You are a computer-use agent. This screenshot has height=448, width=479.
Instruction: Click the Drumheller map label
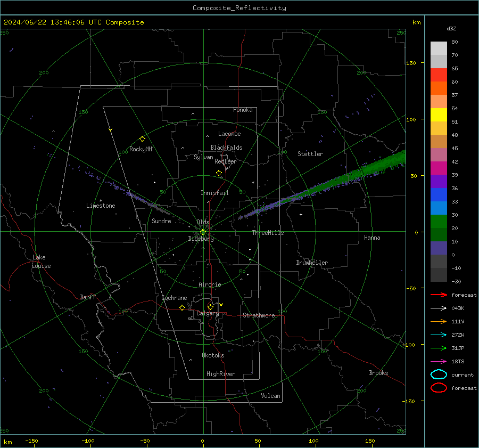[312, 263]
